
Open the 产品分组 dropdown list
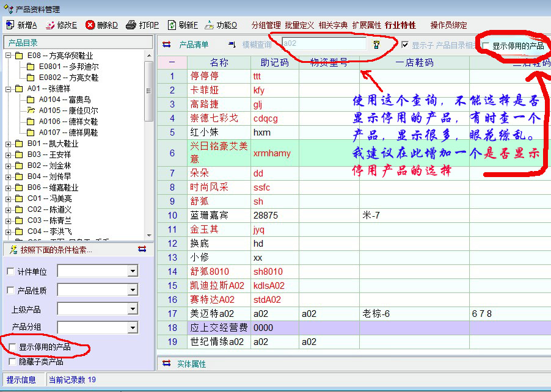(x=133, y=328)
